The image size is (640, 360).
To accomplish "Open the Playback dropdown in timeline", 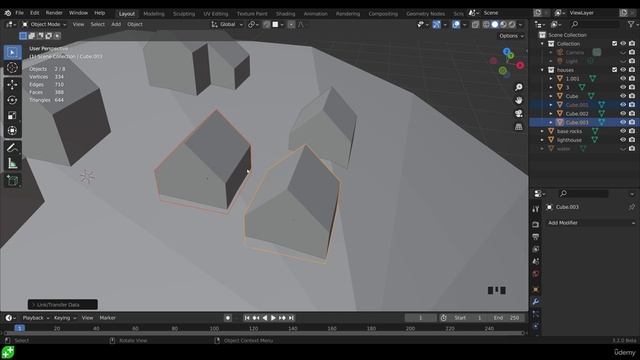I will click(36, 318).
